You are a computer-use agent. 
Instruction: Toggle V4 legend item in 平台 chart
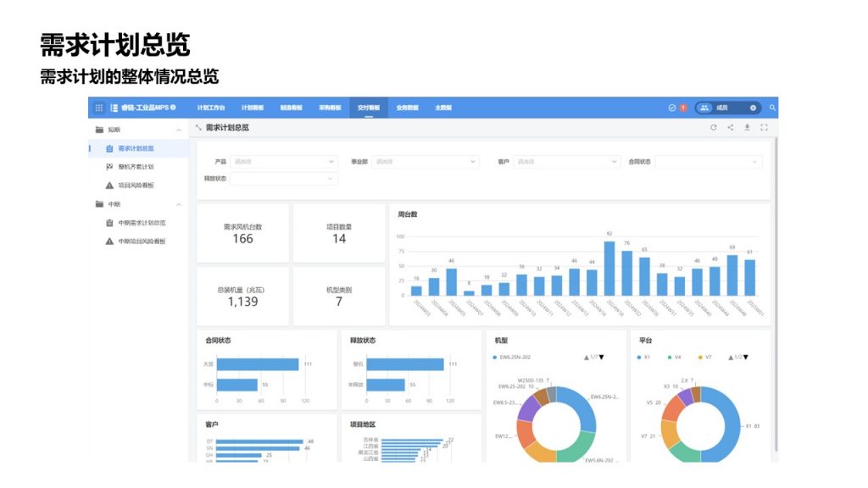tap(674, 358)
